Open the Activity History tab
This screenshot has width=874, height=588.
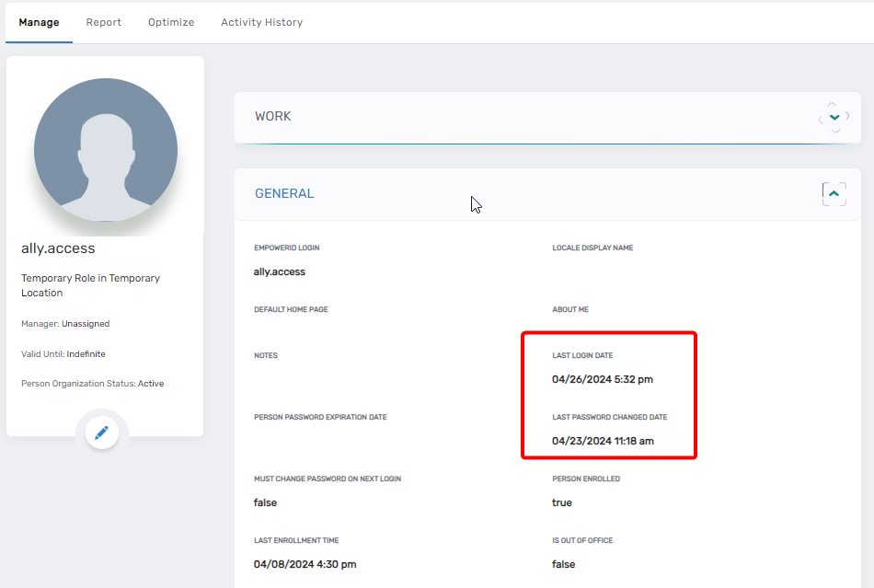point(261,22)
